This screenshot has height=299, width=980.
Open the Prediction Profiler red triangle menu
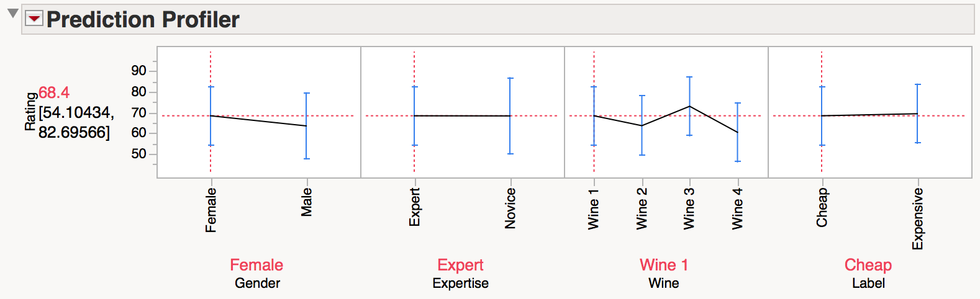coord(34,19)
